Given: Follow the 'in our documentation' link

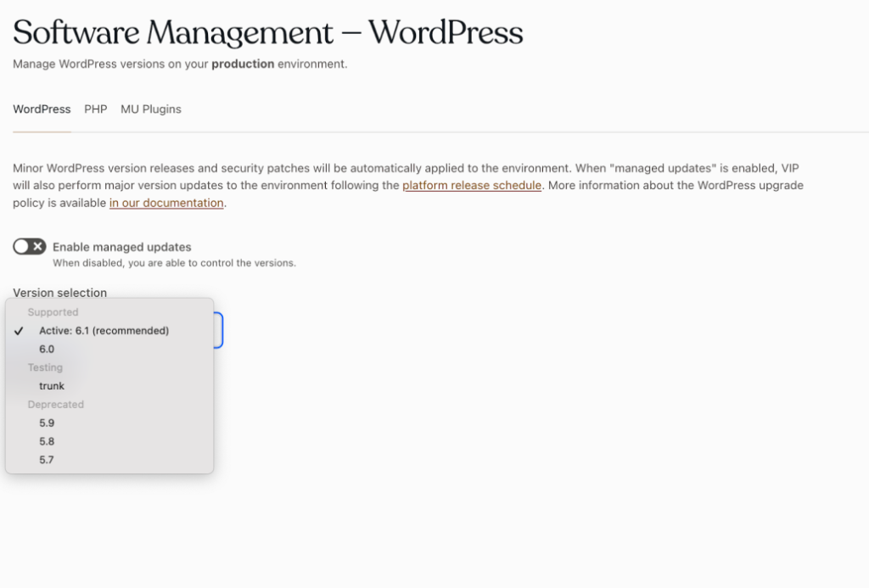Looking at the screenshot, I should click(x=166, y=203).
